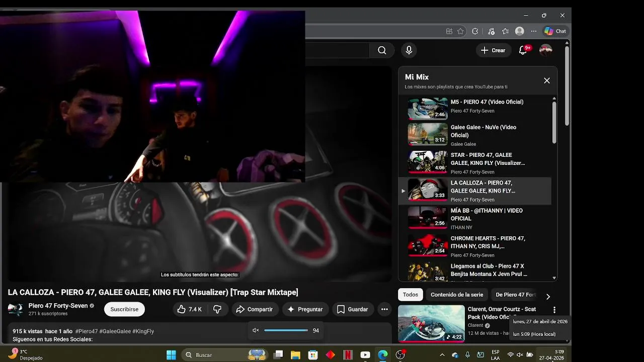The image size is (644, 362).
Task: Close the Mi Mix playlist panel
Action: click(x=547, y=80)
